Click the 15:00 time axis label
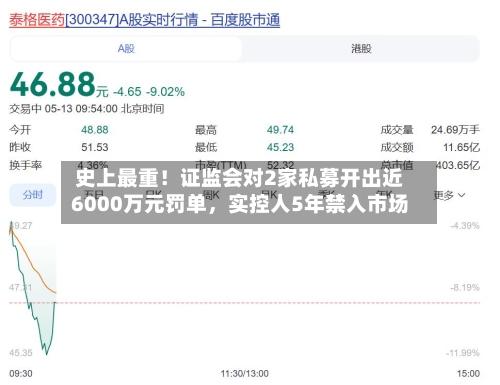The height and width of the screenshot is (385, 500). (x=468, y=374)
